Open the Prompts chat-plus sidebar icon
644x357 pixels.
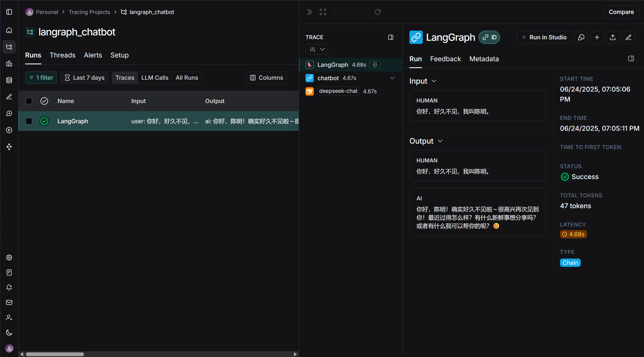(x=9, y=113)
